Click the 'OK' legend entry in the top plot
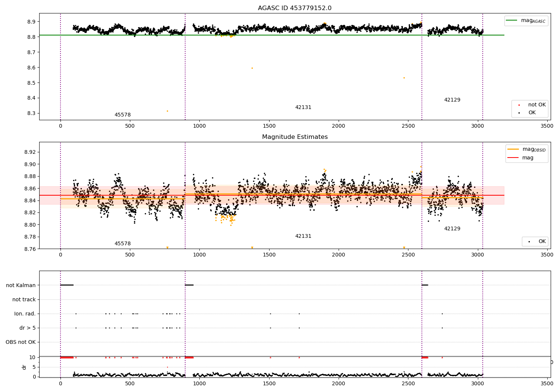560x392 pixels. tap(532, 113)
